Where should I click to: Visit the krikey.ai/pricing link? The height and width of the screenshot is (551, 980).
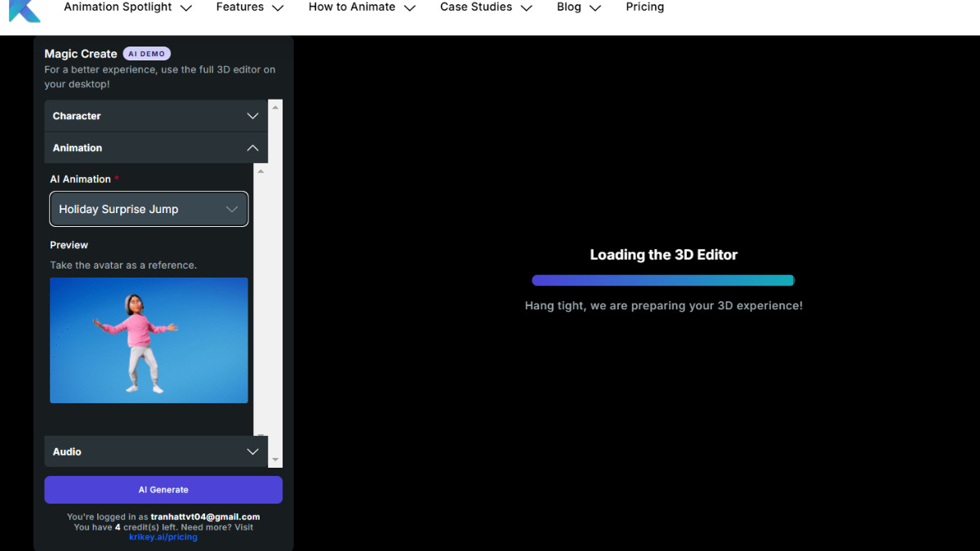click(x=163, y=537)
